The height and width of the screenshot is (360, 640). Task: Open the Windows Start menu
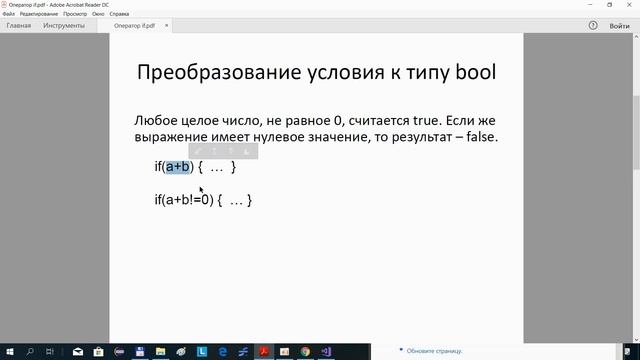(x=10, y=351)
